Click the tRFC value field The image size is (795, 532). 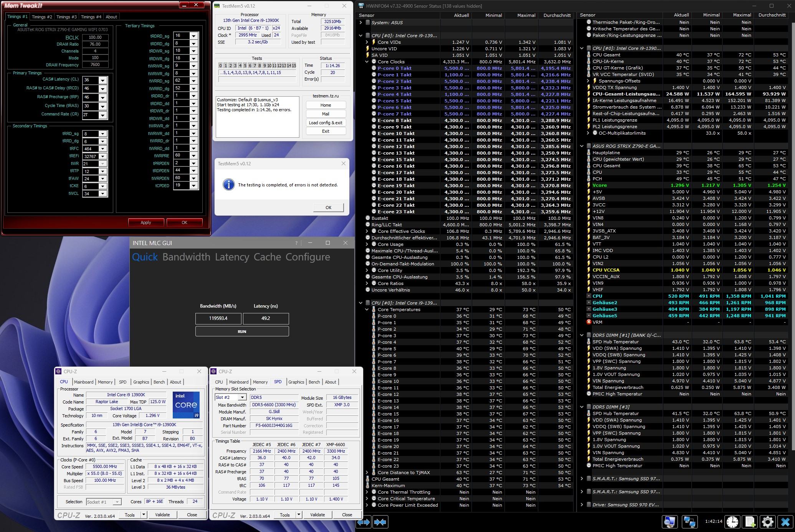point(91,149)
